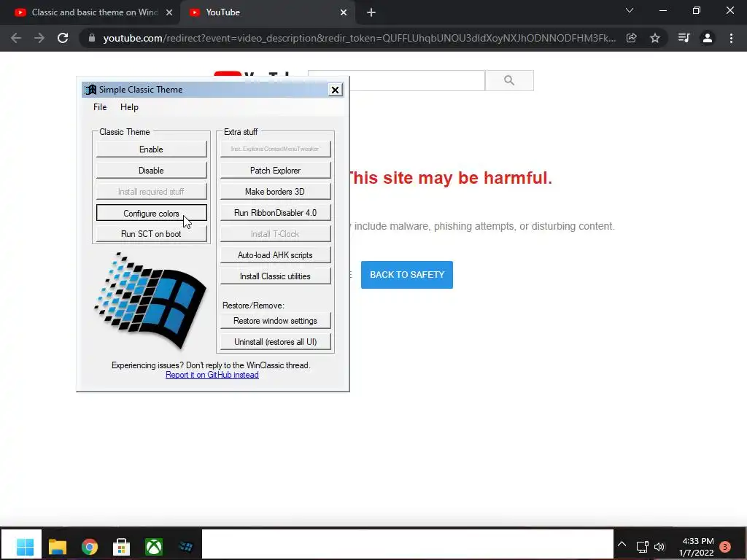Click the network icon in the system tray
The width and height of the screenshot is (747, 560).
pos(642,547)
